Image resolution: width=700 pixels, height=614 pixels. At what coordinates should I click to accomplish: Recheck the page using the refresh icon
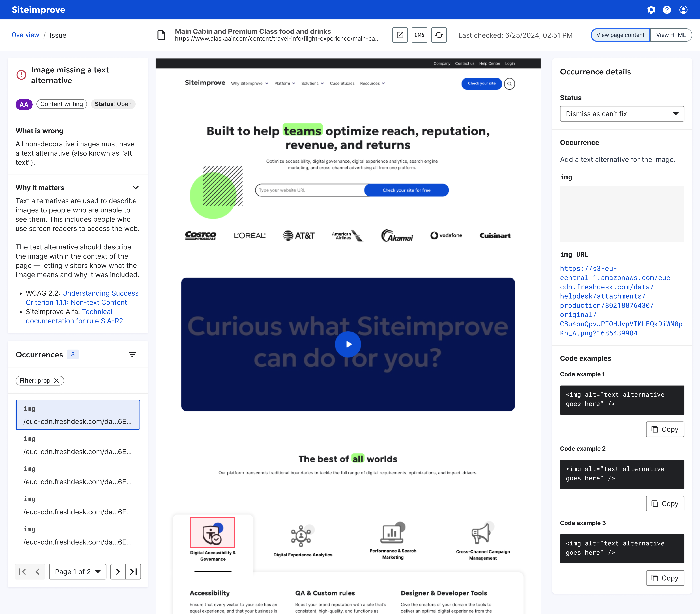point(439,35)
